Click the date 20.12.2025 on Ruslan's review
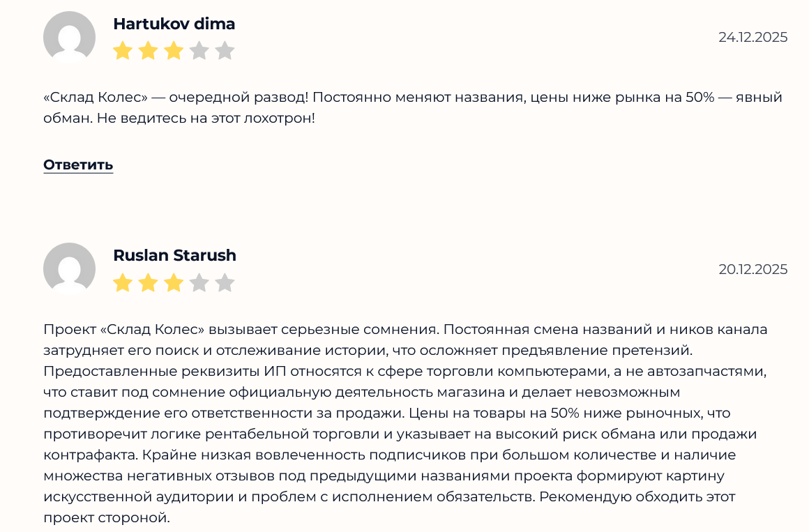This screenshot has height=532, width=809. click(x=753, y=269)
